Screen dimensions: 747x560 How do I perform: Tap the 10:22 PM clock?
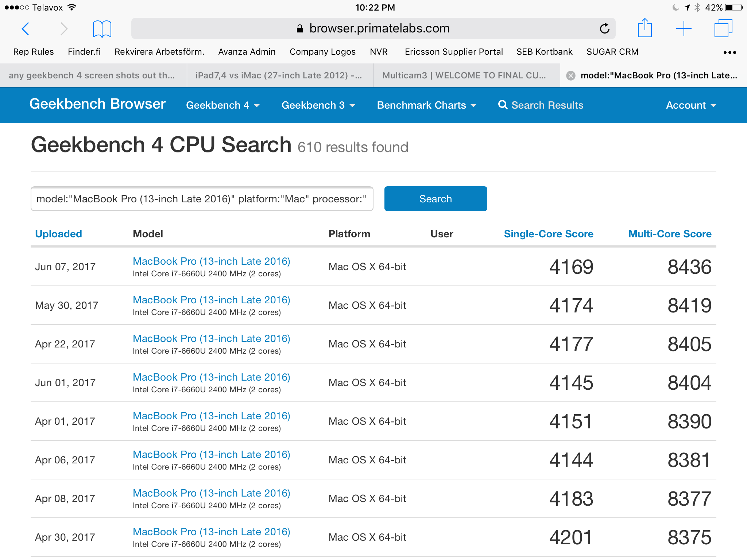point(375,7)
